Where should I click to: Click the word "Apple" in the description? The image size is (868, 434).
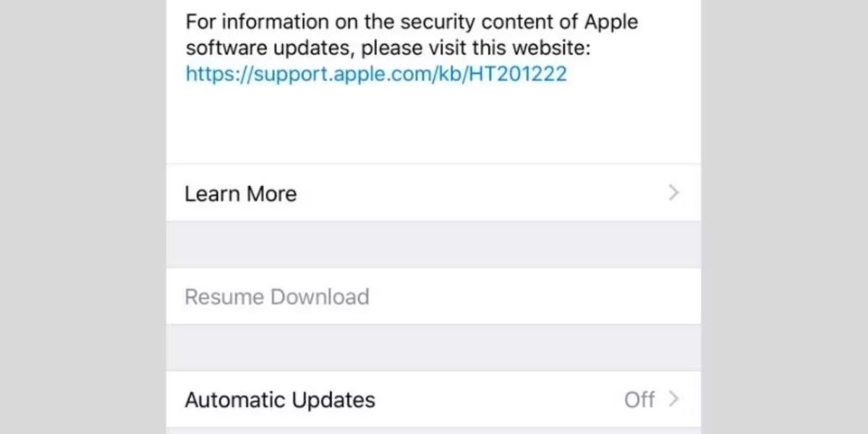pyautogui.click(x=611, y=22)
